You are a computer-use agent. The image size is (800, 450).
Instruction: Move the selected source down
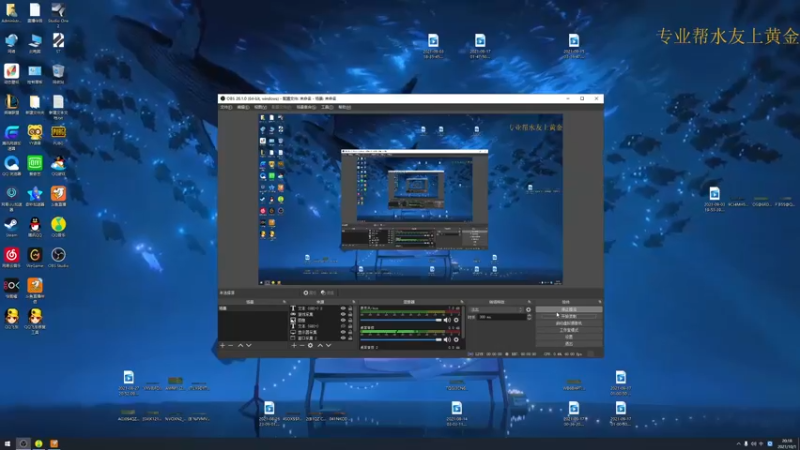(329, 345)
